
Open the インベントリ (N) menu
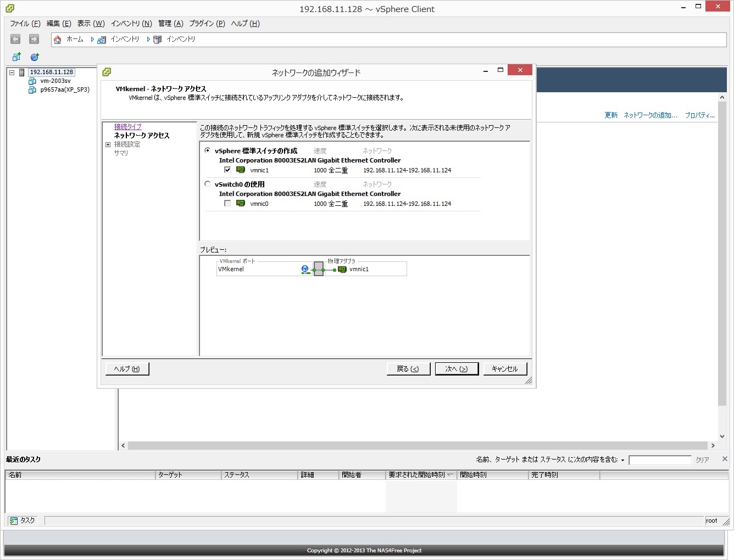pyautogui.click(x=131, y=24)
